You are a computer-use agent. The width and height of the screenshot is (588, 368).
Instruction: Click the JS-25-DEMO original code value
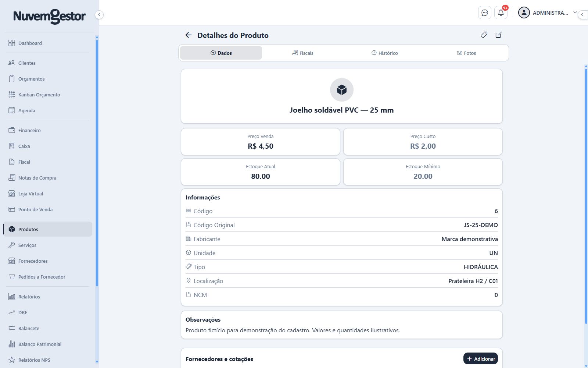click(x=481, y=225)
